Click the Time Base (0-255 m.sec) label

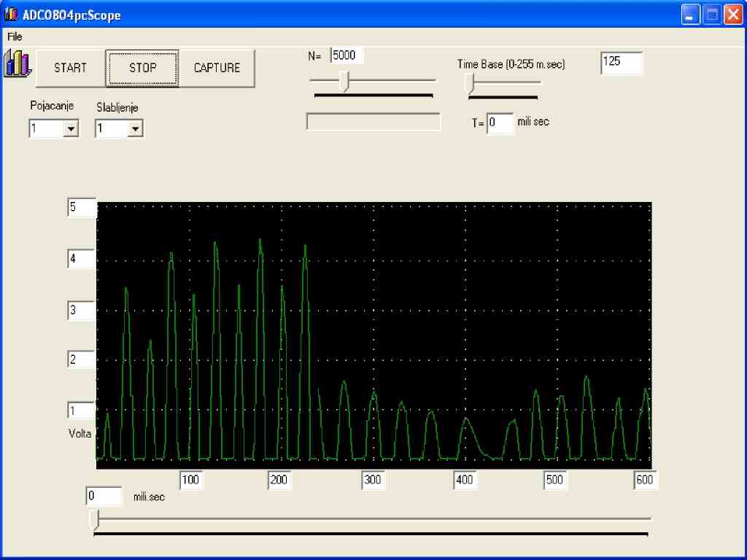coord(511,64)
